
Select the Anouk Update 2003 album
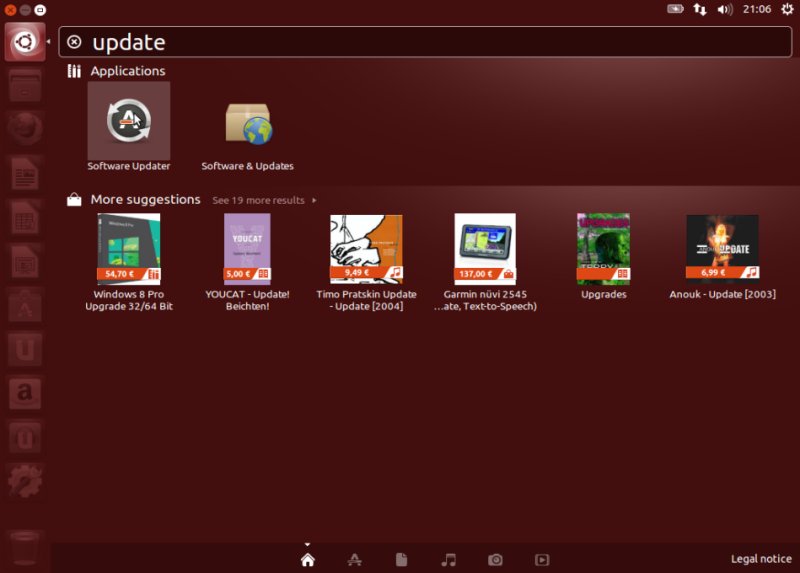pos(722,257)
